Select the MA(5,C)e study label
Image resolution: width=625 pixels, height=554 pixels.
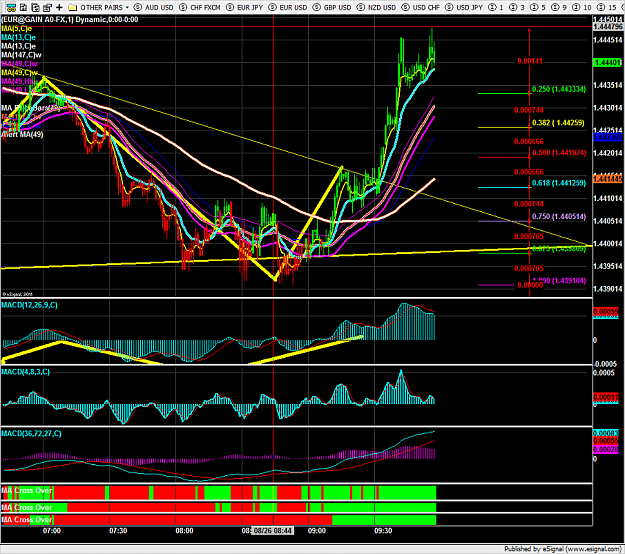coord(16,28)
